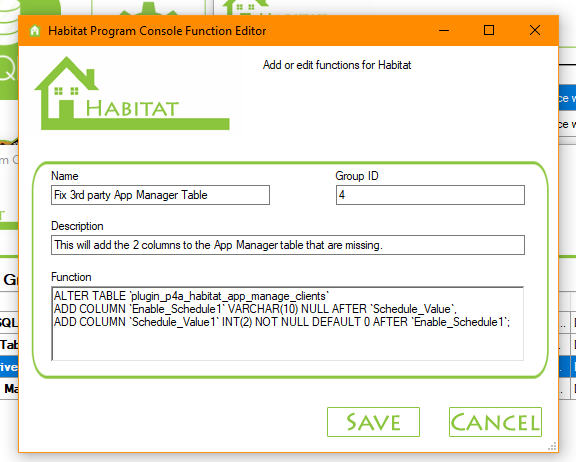The height and width of the screenshot is (462, 576).
Task: Click the "Add or edit functions for Habitat" label
Action: click(337, 65)
